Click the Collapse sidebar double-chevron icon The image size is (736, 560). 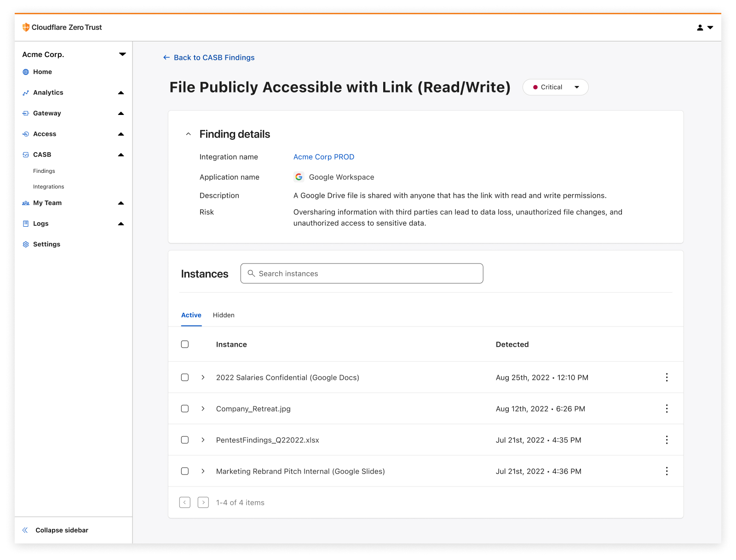[25, 530]
